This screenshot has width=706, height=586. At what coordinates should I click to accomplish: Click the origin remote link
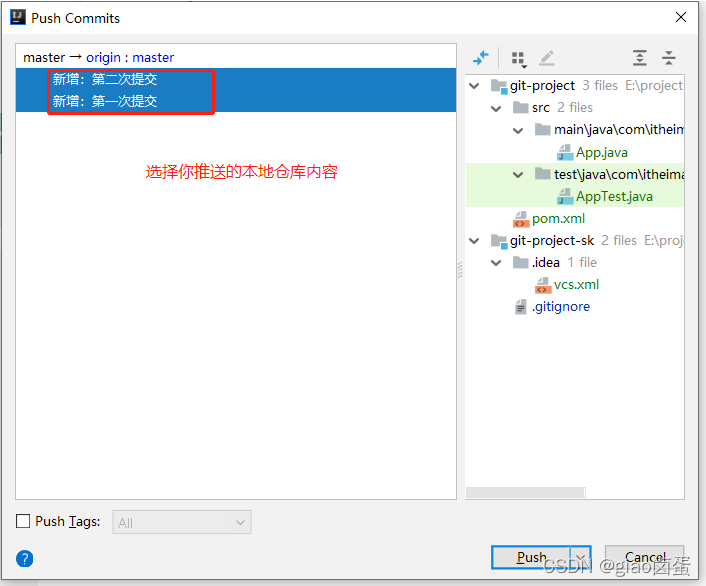(x=103, y=58)
